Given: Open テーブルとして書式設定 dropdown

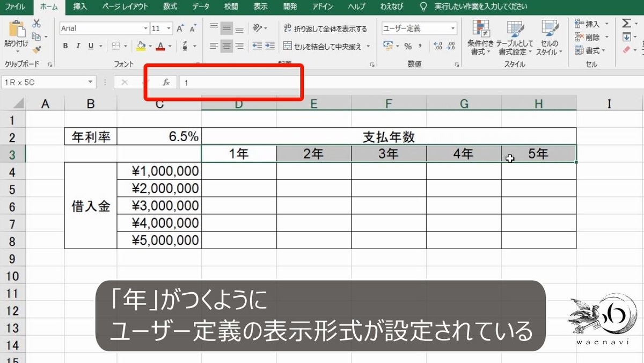Looking at the screenshot, I should click(x=515, y=39).
